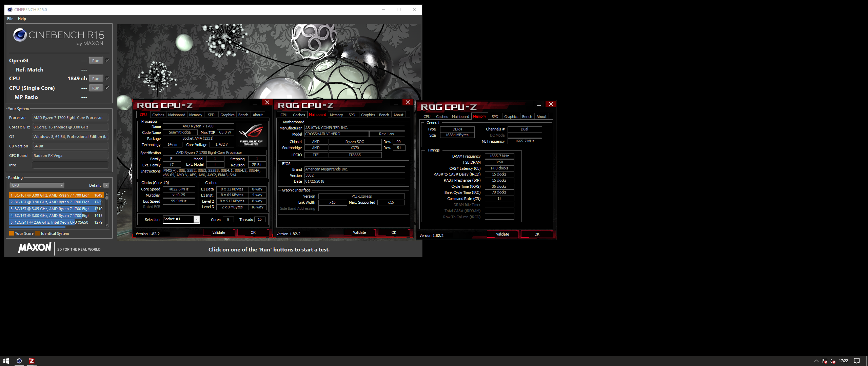Click the CAS# Latency 14.0 clocks value
The image size is (868, 366).
pyautogui.click(x=499, y=168)
